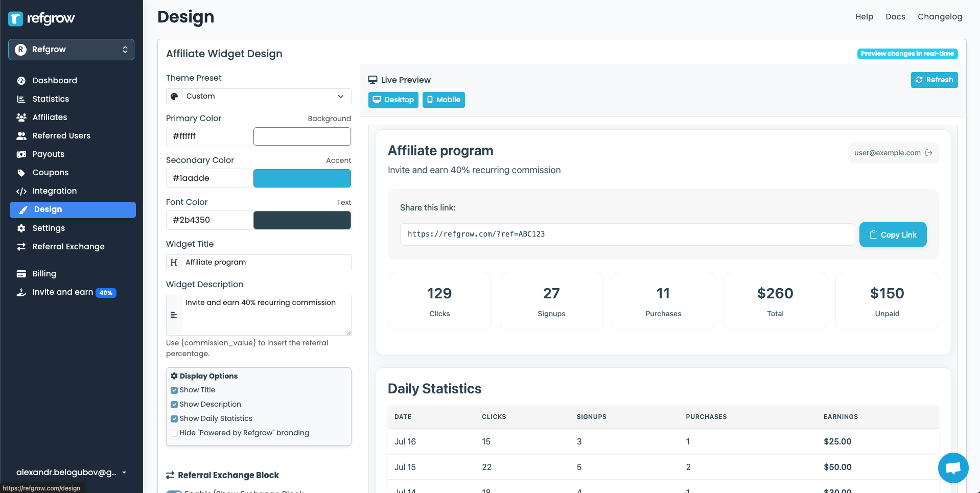This screenshot has height=493, width=980.
Task: Open the Statistics page
Action: pos(51,99)
